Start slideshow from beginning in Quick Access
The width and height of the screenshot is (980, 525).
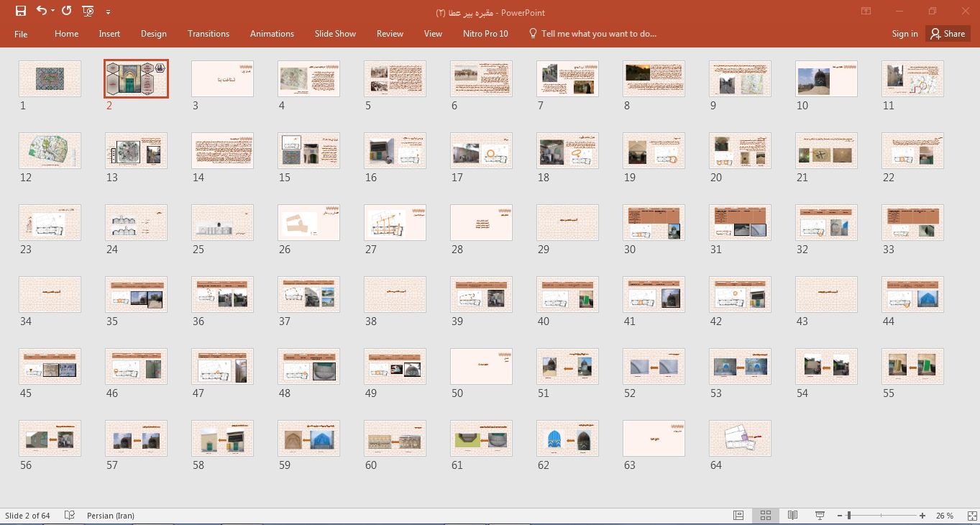click(88, 11)
